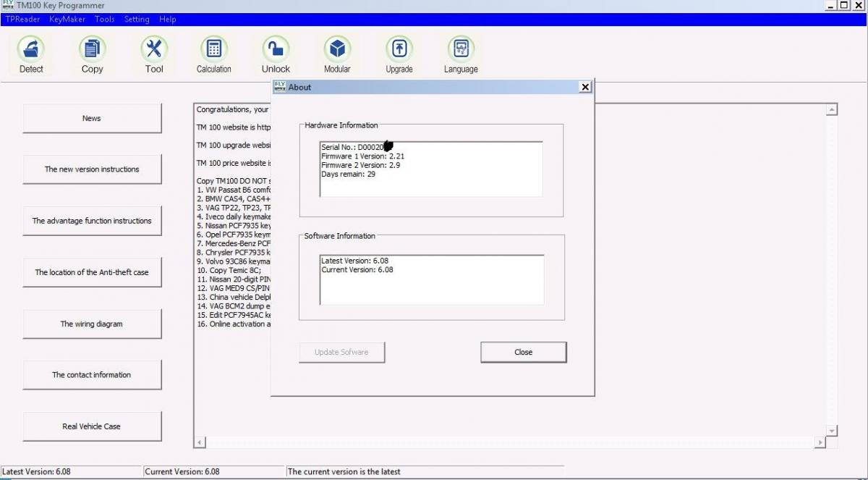
Task: Select the 'Firmware 1 Version: 2.21' text
Action: (x=362, y=156)
